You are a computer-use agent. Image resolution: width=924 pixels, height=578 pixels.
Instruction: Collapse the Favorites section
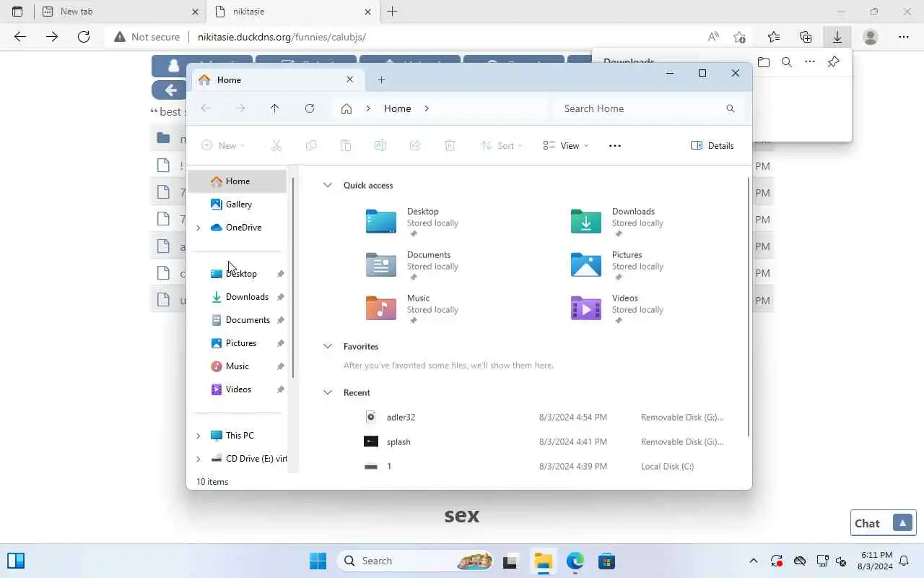pyautogui.click(x=328, y=347)
